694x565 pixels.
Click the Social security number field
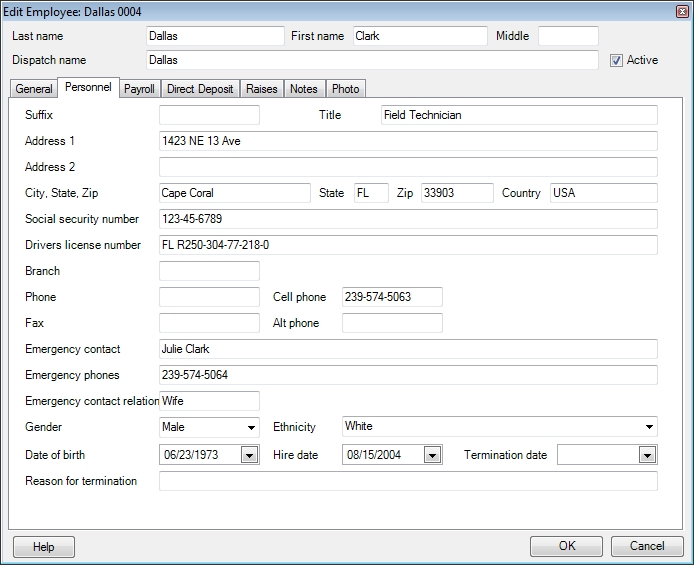pos(408,219)
